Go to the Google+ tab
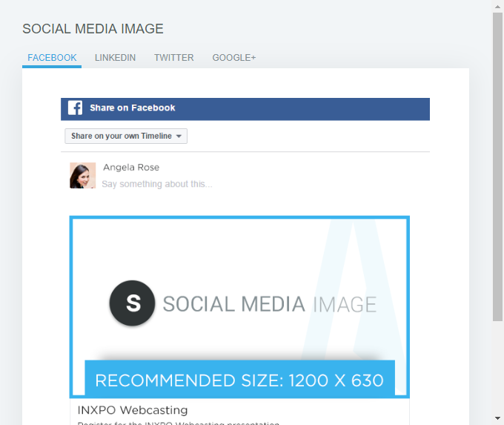Image resolution: width=504 pixels, height=425 pixels. (x=234, y=58)
